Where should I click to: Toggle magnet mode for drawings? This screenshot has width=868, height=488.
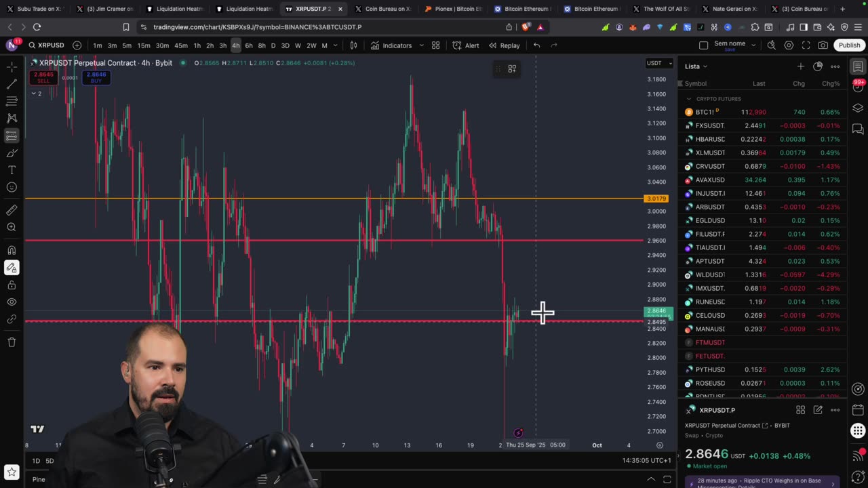[12, 250]
